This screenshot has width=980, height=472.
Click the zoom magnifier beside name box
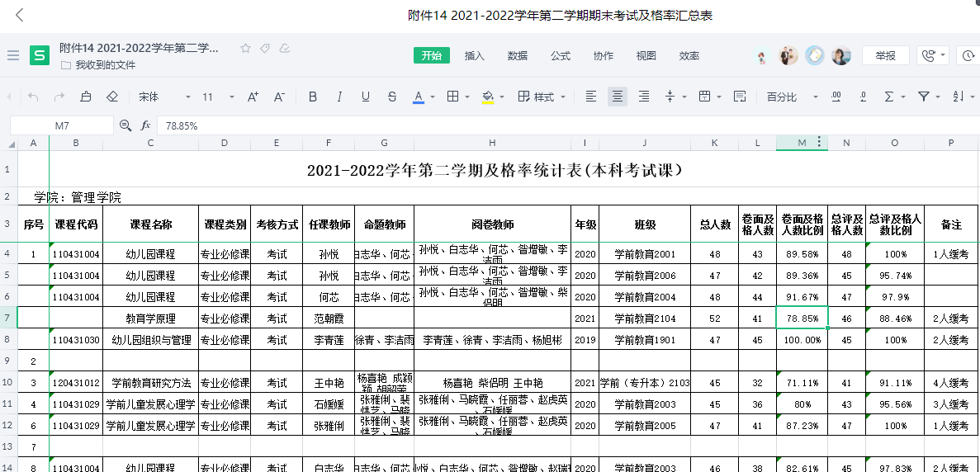(125, 125)
